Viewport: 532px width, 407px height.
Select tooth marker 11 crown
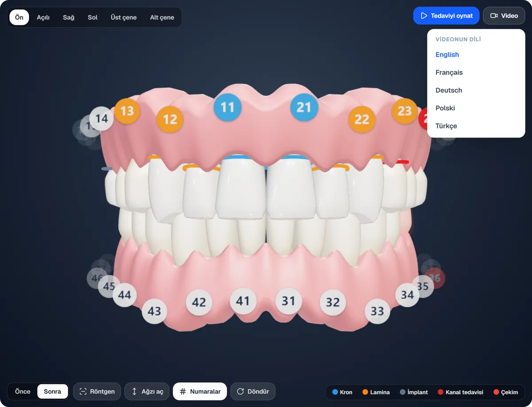point(227,107)
